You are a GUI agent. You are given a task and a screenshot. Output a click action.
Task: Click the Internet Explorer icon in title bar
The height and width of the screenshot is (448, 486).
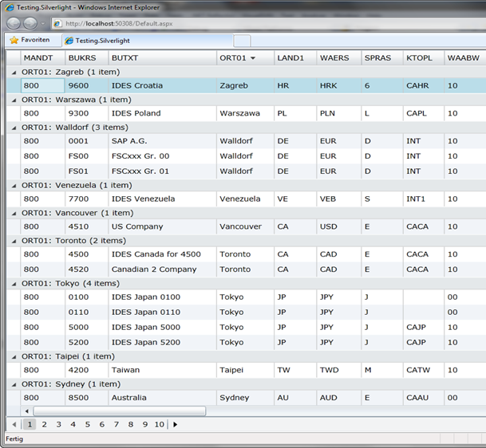point(9,7)
